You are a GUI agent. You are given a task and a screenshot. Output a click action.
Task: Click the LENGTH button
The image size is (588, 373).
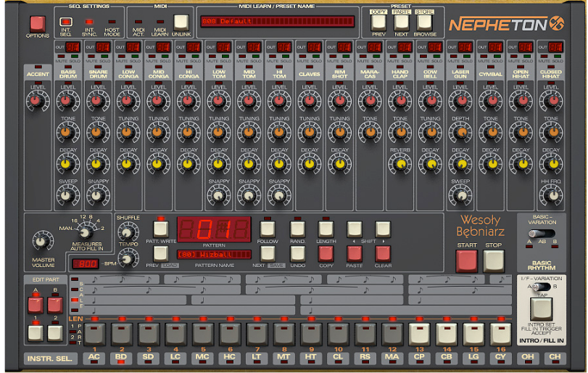pyautogui.click(x=326, y=229)
